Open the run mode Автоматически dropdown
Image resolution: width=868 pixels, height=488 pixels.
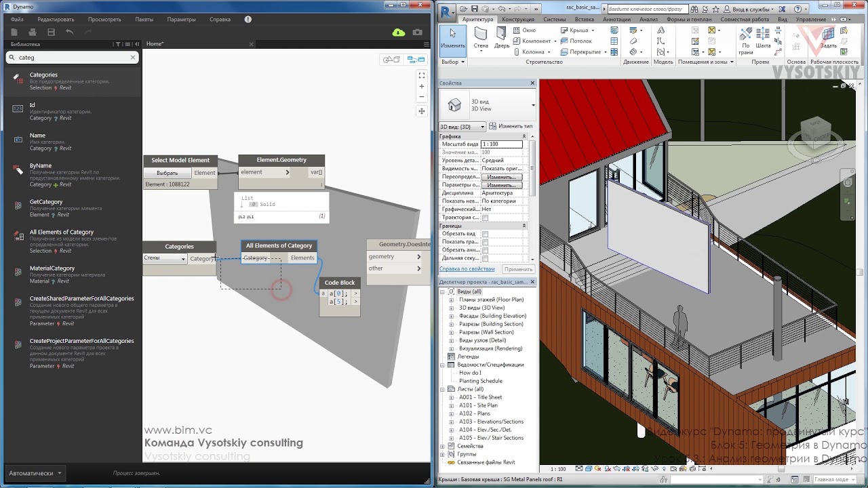35,473
